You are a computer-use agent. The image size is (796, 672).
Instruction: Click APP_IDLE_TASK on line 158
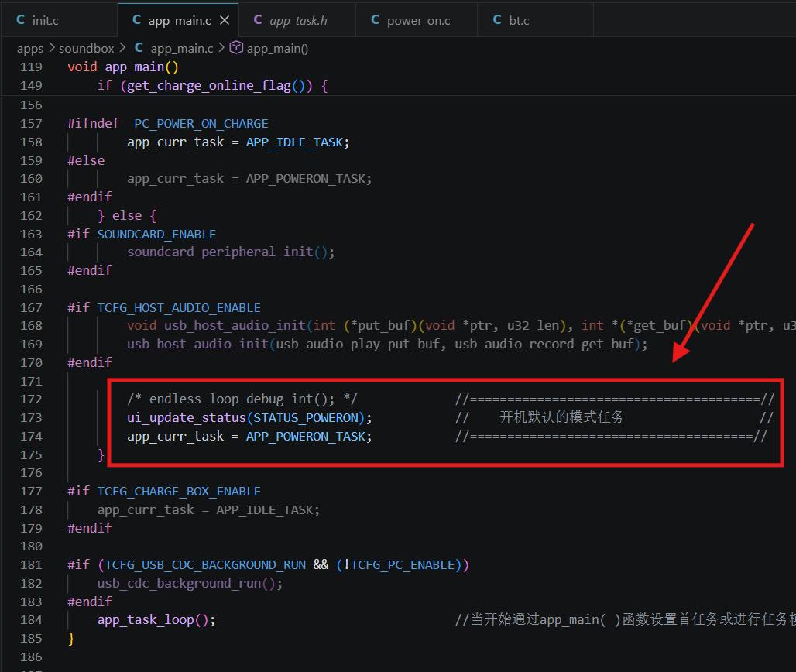294,142
